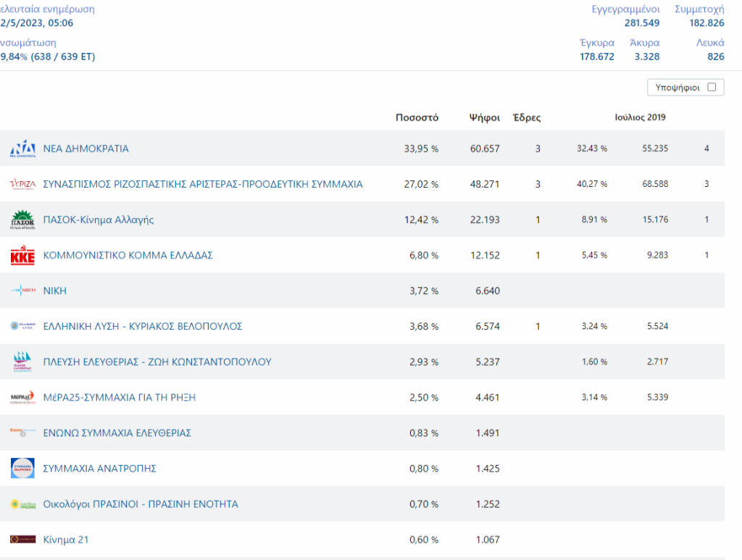The image size is (742, 560).
Task: Click the 6,80 % percentage
Action: click(424, 255)
